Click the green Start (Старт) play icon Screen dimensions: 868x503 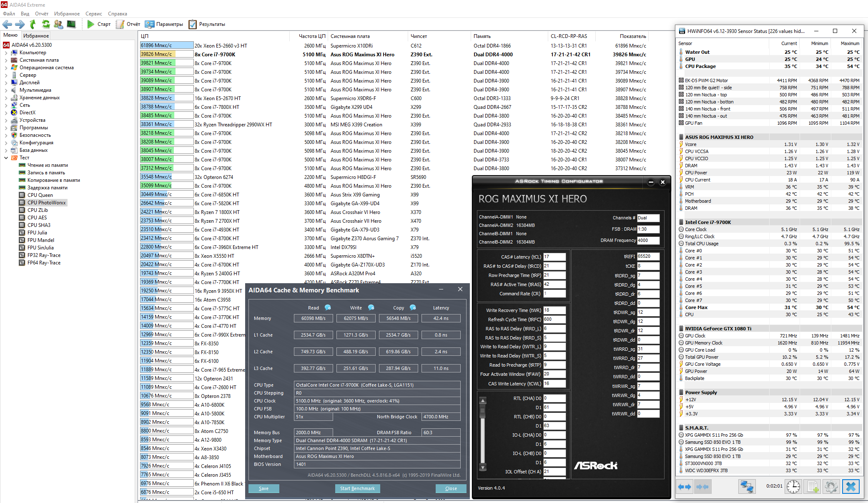90,24
